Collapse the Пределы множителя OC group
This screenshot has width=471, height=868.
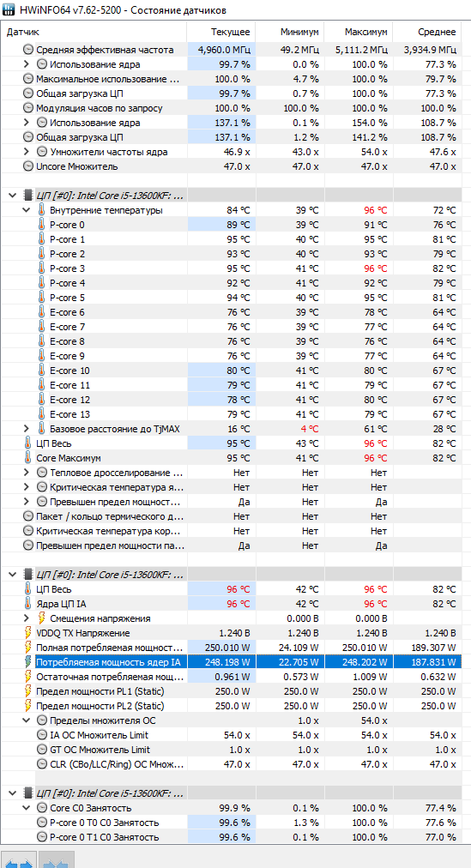coord(26,720)
